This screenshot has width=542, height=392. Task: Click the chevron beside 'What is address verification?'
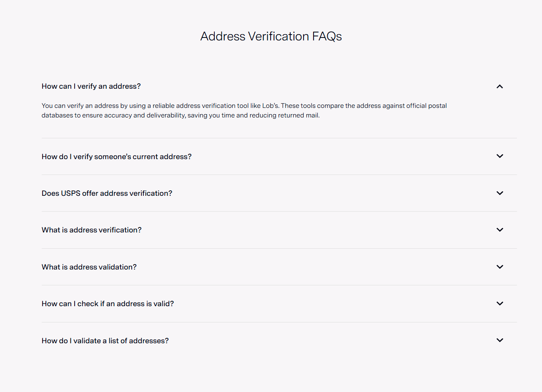tap(499, 230)
